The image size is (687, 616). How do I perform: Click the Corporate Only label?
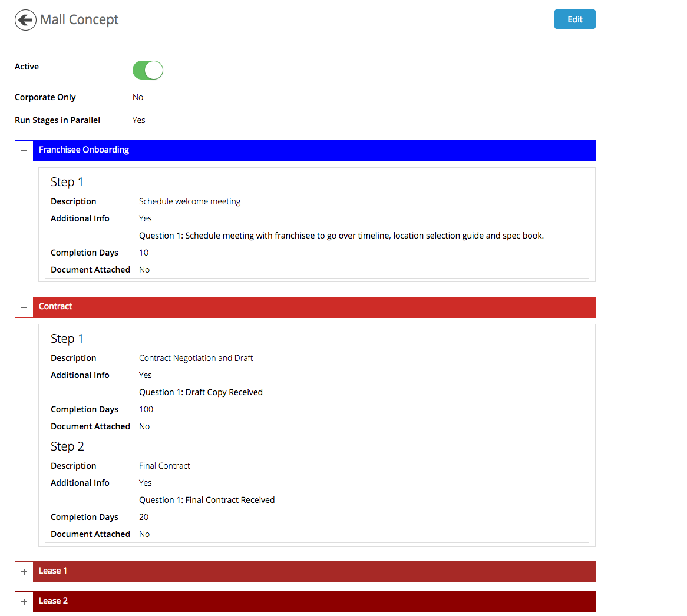click(x=45, y=97)
